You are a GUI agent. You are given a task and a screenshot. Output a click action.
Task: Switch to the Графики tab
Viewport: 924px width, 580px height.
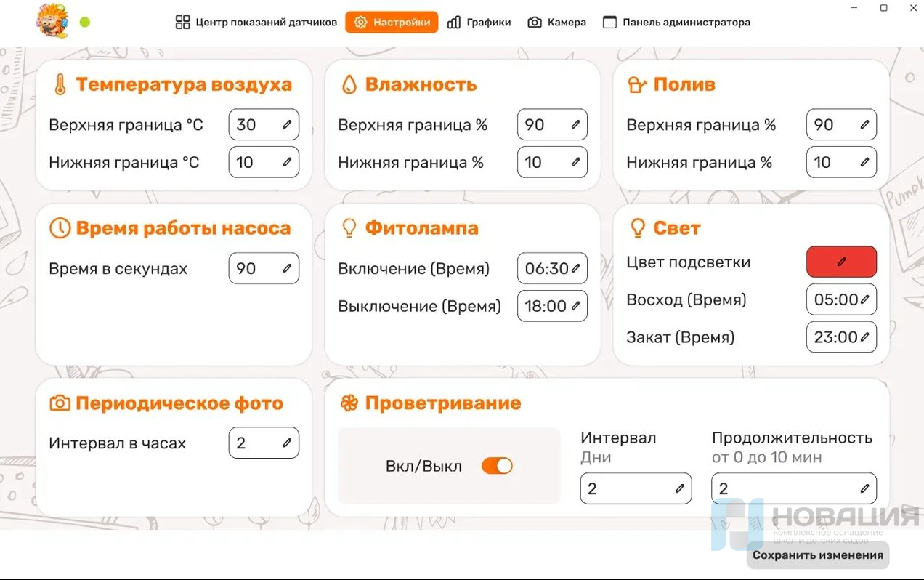click(x=479, y=23)
